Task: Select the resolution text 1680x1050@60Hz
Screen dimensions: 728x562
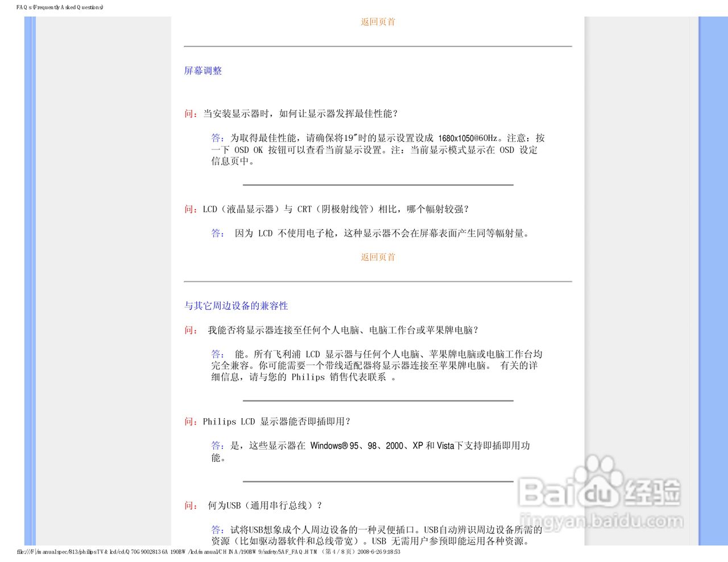Action: (468, 138)
